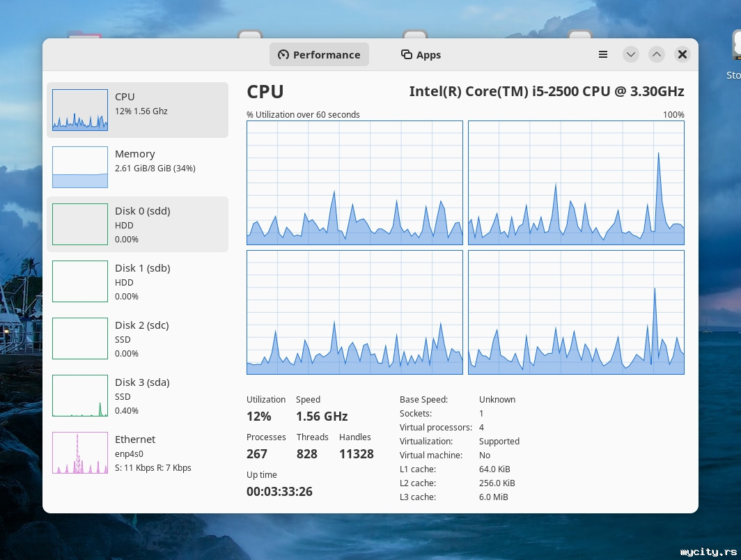Screen dimensions: 741x560
Task: Minimize window using down chevron button
Action: pyautogui.click(x=631, y=54)
